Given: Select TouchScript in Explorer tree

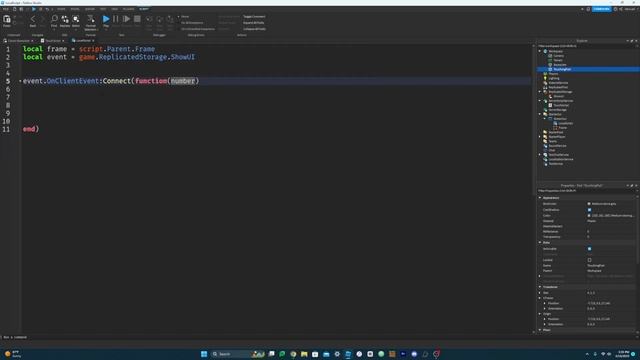Looking at the screenshot, I should (561, 105).
